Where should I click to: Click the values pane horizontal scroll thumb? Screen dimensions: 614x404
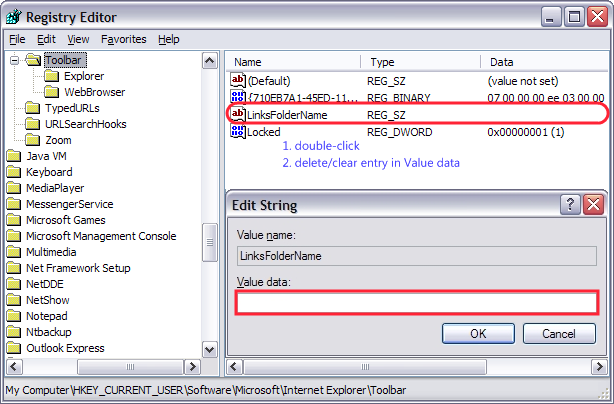[x=365, y=367]
